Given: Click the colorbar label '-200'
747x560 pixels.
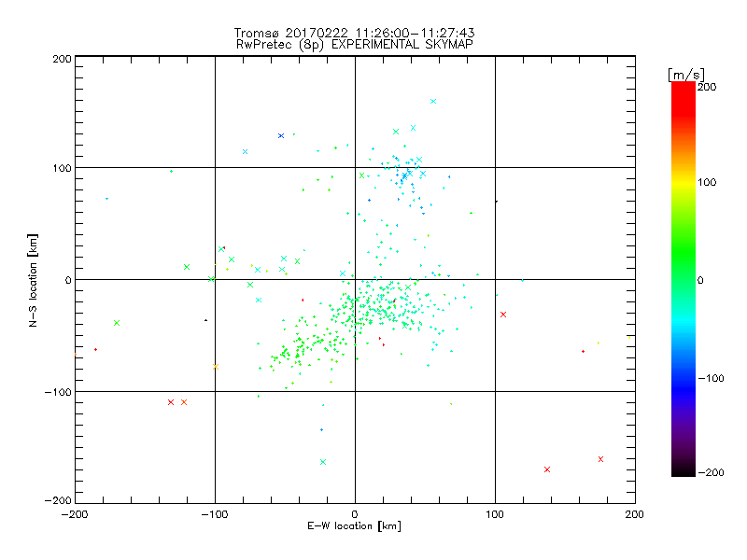Looking at the screenshot, I should (711, 472).
